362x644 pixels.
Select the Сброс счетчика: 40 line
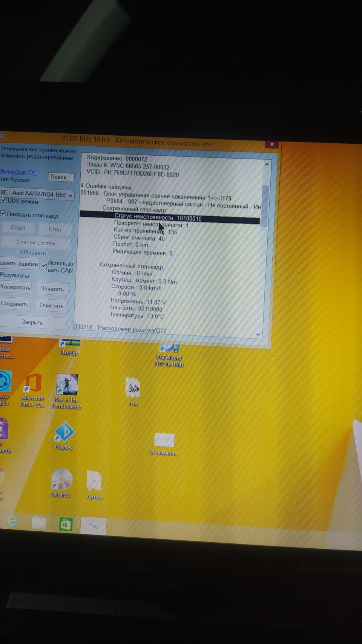139,238
